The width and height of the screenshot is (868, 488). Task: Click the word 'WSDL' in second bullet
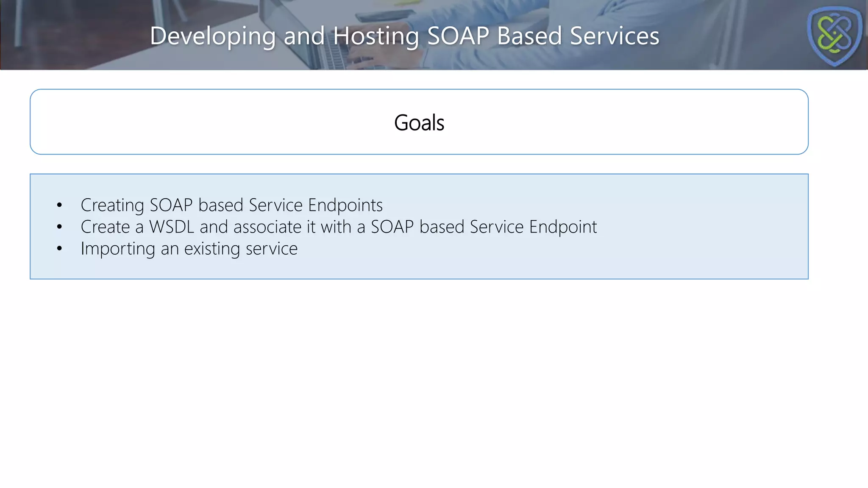(x=171, y=227)
